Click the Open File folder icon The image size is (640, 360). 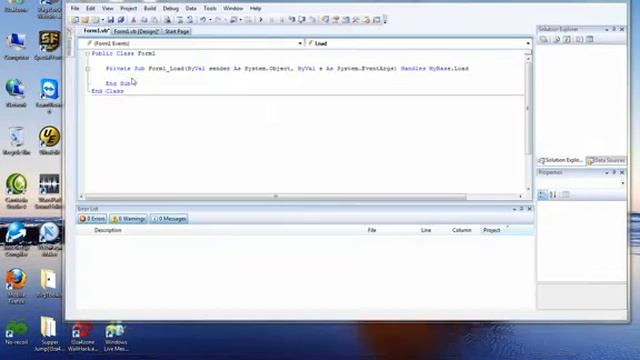pyautogui.click(x=85, y=20)
